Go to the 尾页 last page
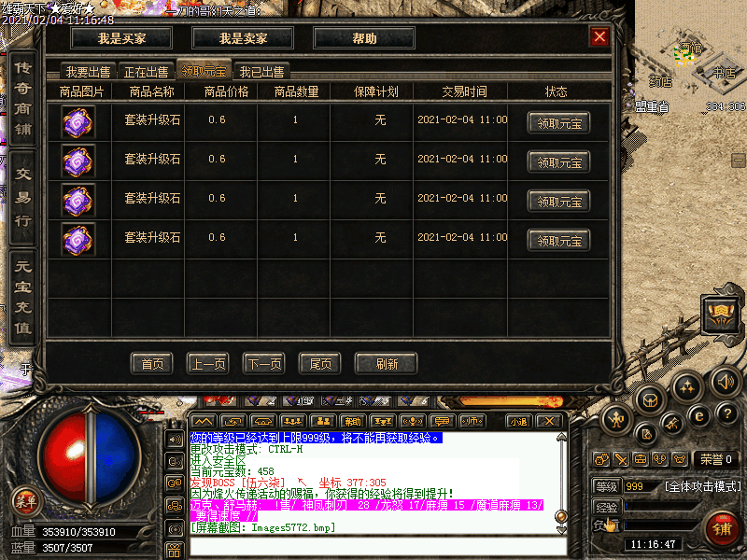Screen dimensions: 747x560 317,364
